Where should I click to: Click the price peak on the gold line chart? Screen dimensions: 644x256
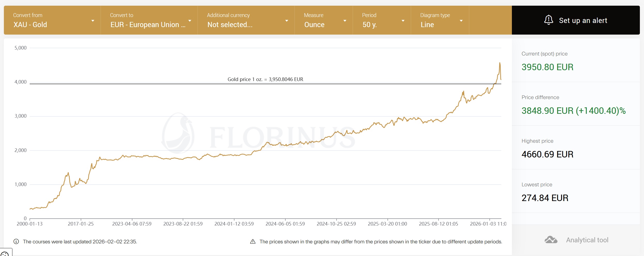tap(500, 63)
